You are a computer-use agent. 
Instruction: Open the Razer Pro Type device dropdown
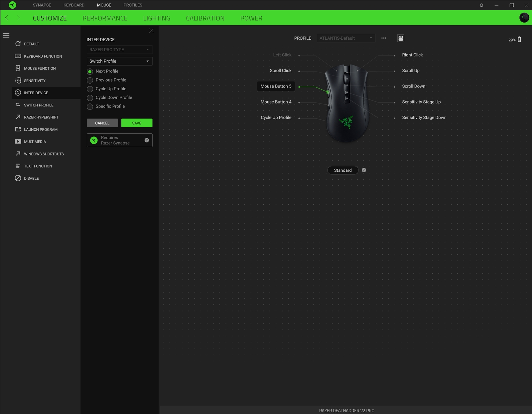(119, 50)
